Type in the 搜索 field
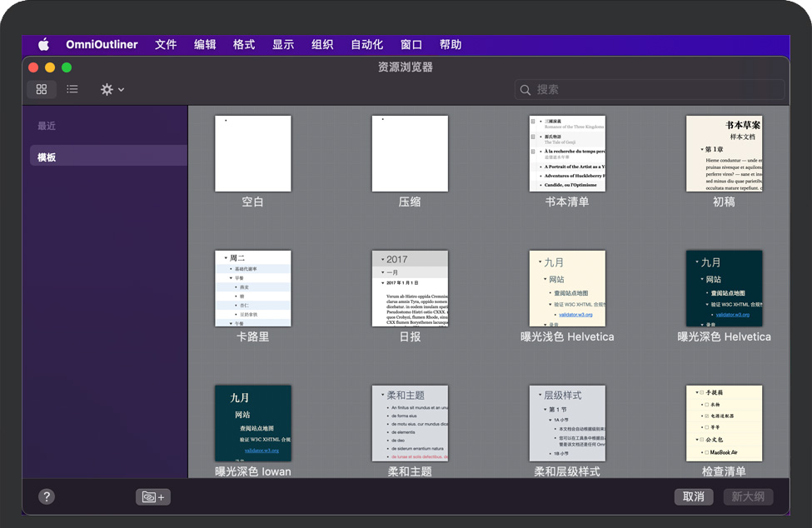The width and height of the screenshot is (812, 528). click(658, 90)
